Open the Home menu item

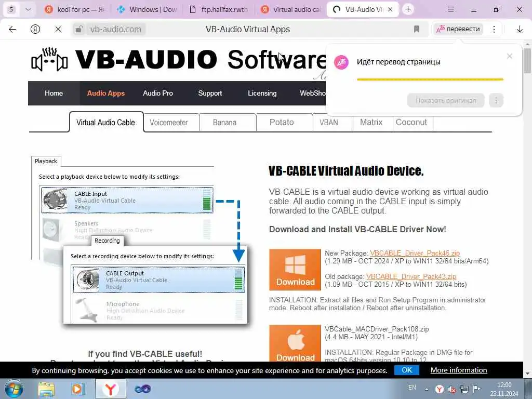point(54,93)
